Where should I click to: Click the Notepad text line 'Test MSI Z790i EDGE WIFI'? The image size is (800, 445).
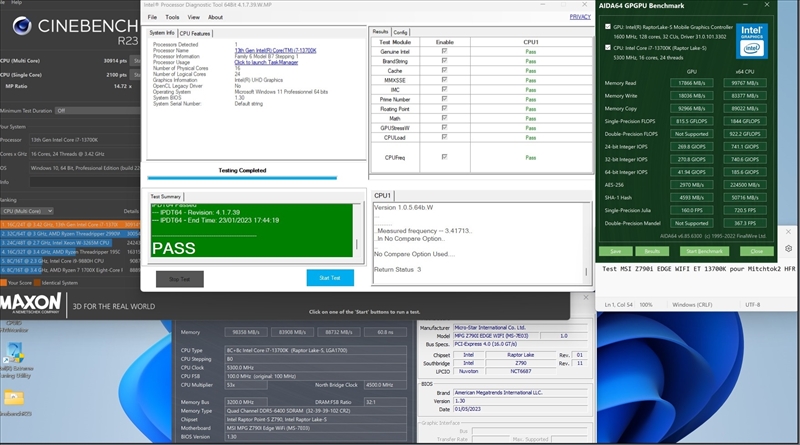(698, 268)
